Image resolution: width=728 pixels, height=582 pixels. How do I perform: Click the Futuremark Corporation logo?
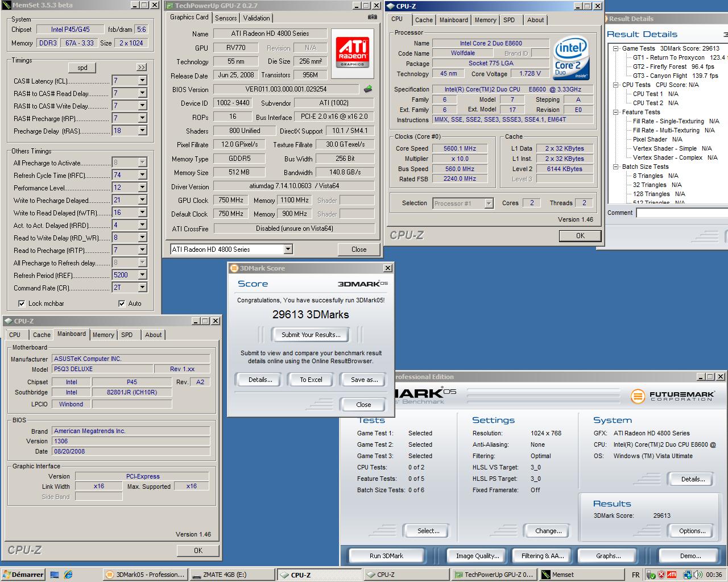(x=673, y=396)
